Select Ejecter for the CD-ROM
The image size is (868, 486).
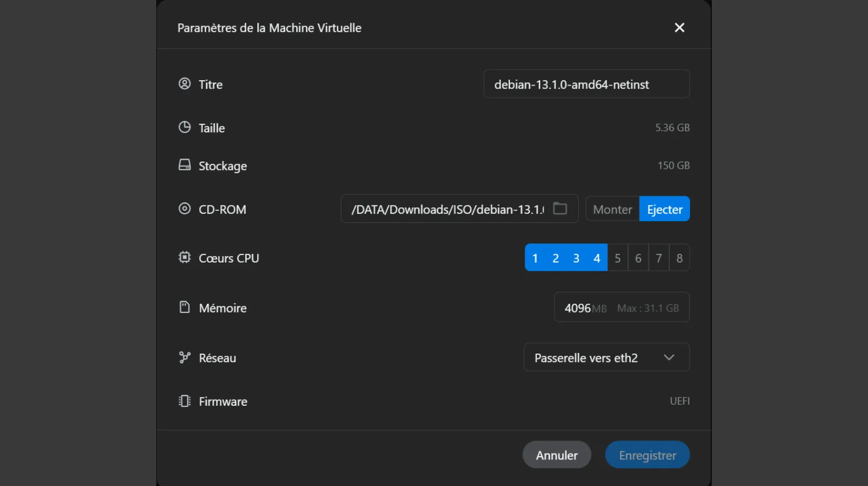[x=665, y=209]
